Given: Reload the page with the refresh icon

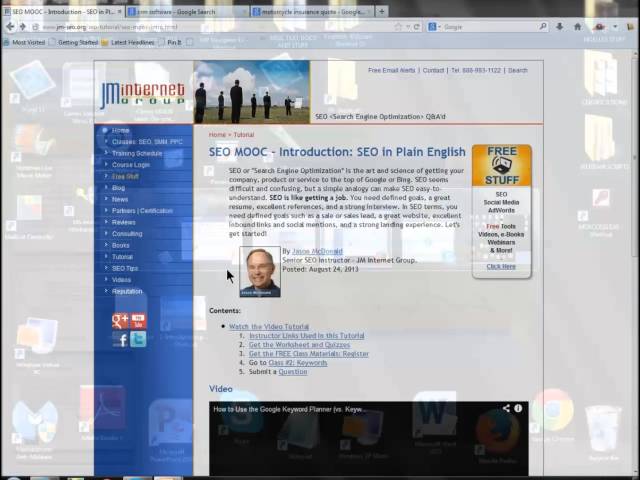Looking at the screenshot, I should (x=417, y=27).
